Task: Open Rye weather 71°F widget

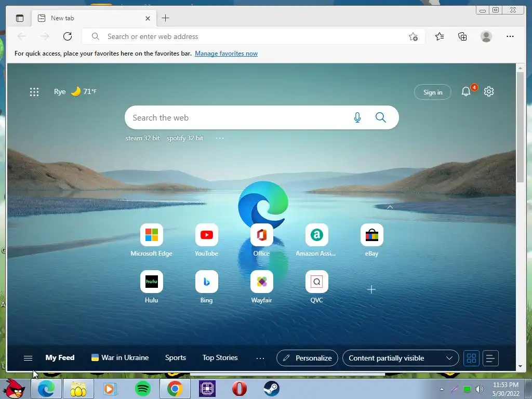Action: pos(75,91)
